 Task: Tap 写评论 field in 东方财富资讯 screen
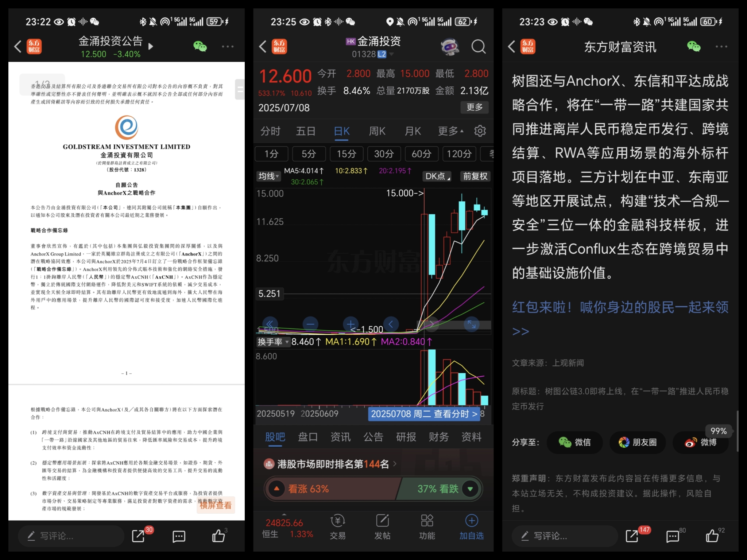click(x=565, y=536)
